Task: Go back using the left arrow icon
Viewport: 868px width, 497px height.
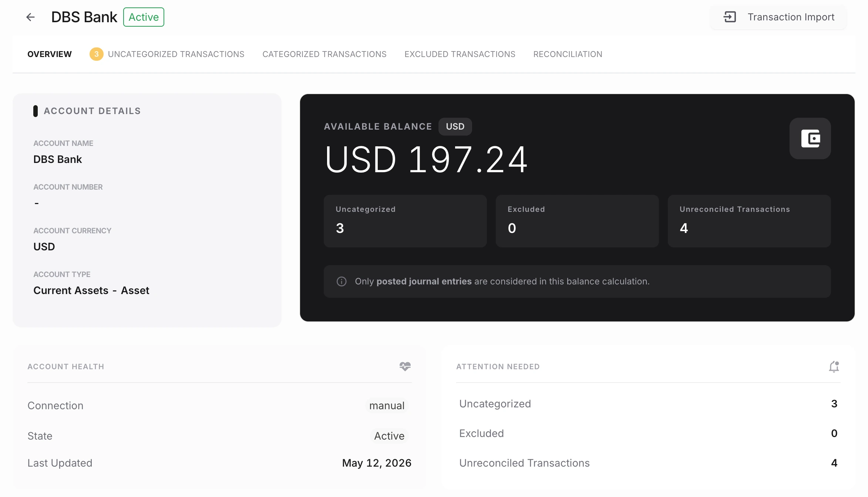Action: click(x=30, y=17)
